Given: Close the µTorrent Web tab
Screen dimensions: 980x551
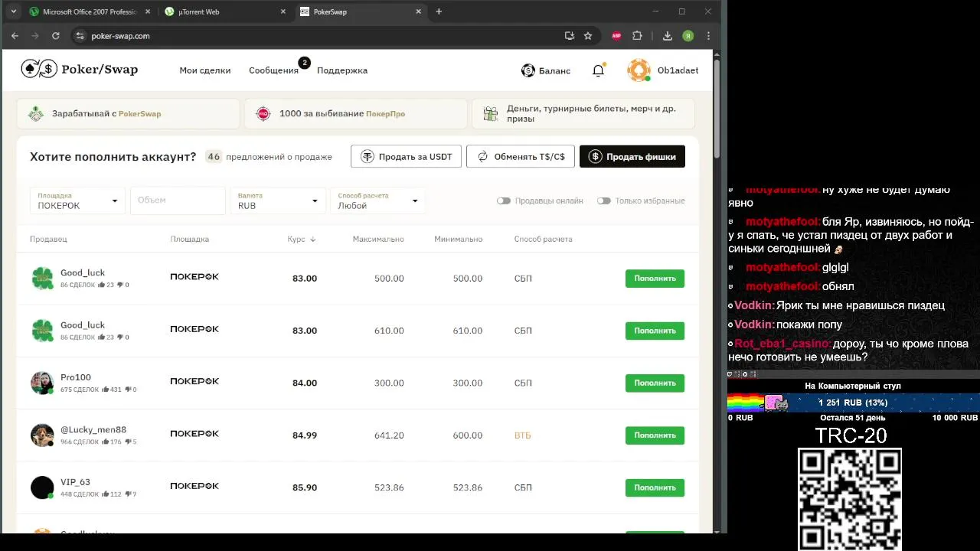Looking at the screenshot, I should pyautogui.click(x=283, y=11).
